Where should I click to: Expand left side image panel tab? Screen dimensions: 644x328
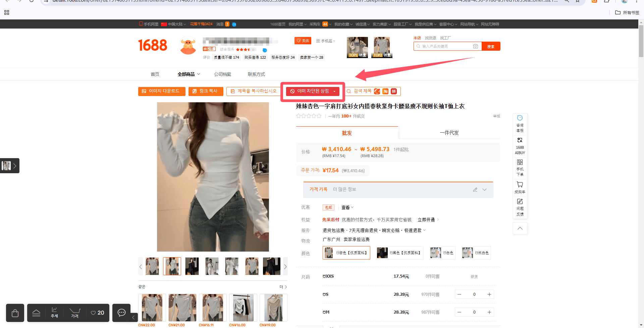pos(10,166)
